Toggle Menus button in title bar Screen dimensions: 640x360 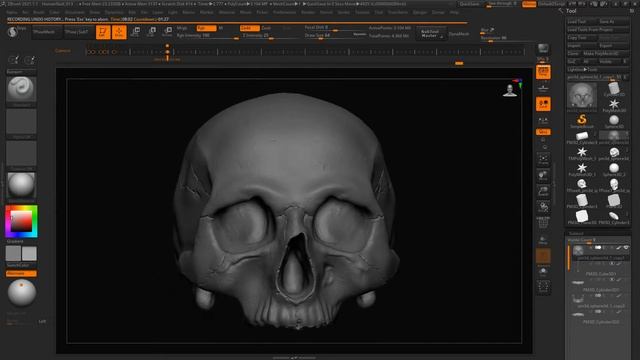[x=529, y=4]
